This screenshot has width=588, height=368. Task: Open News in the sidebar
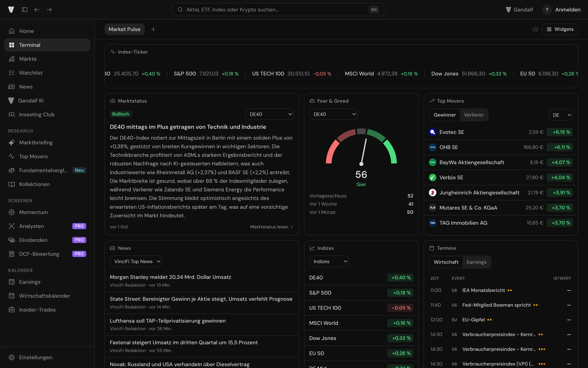click(x=47, y=87)
